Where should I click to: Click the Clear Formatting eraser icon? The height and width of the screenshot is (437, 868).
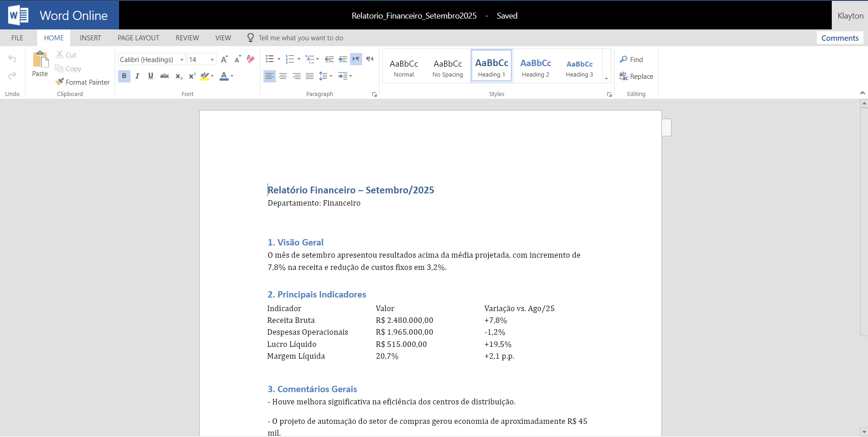click(250, 59)
